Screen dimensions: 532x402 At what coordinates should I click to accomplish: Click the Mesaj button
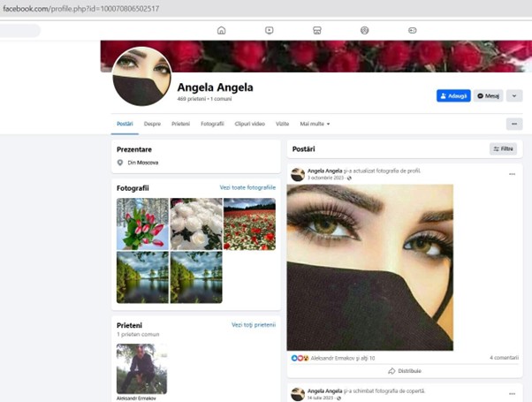(x=488, y=95)
